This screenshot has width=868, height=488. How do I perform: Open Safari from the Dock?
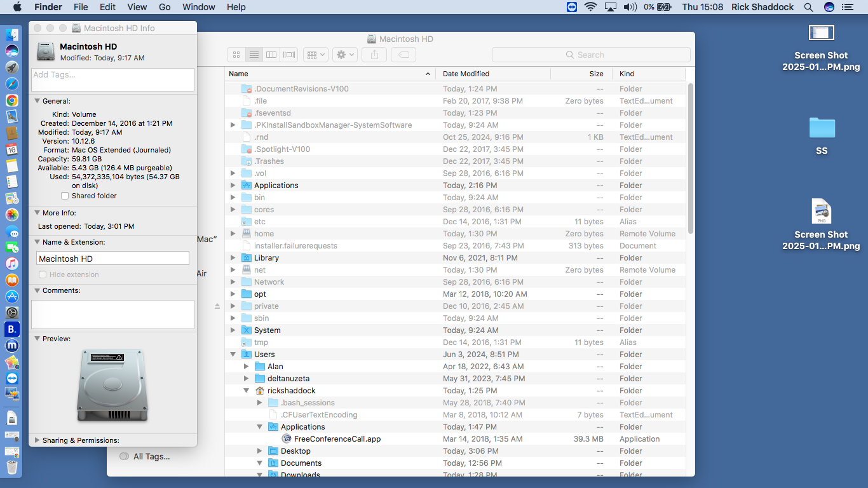click(11, 84)
